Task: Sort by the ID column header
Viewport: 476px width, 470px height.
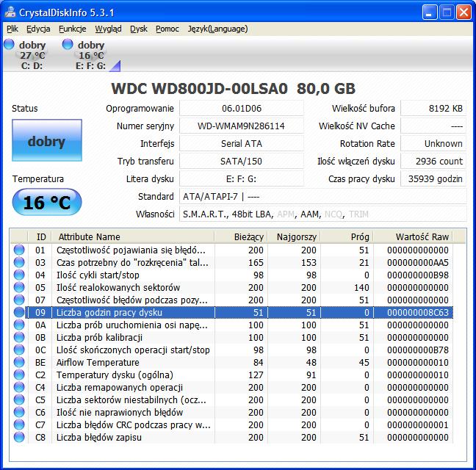Action: point(40,236)
